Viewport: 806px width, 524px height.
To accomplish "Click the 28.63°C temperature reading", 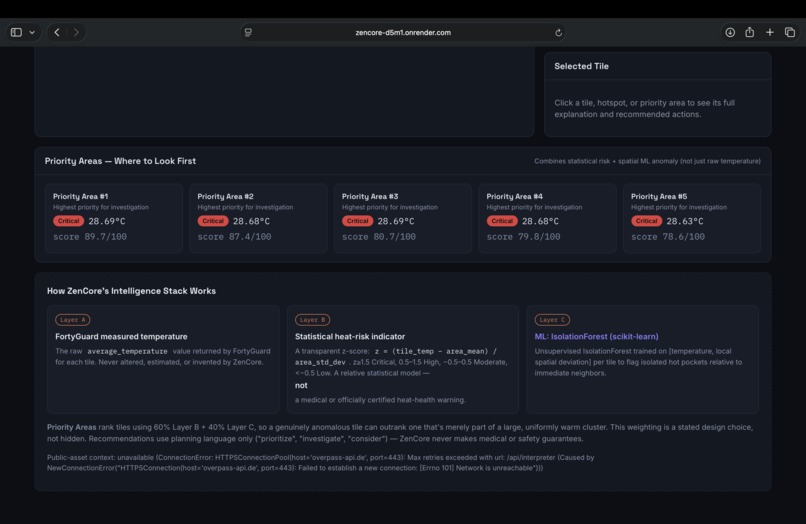I will tap(685, 221).
